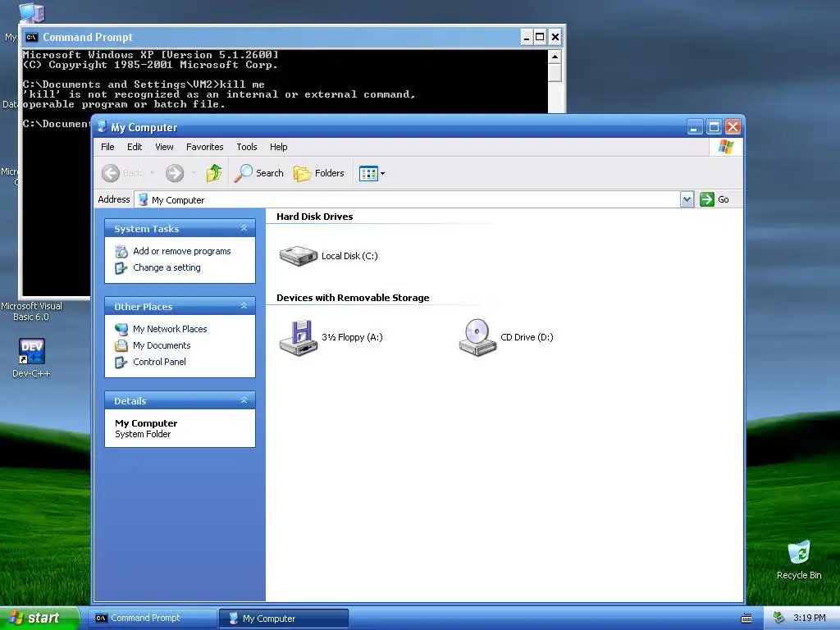Collapse the System Tasks panel
The height and width of the screenshot is (630, 840).
(244, 228)
